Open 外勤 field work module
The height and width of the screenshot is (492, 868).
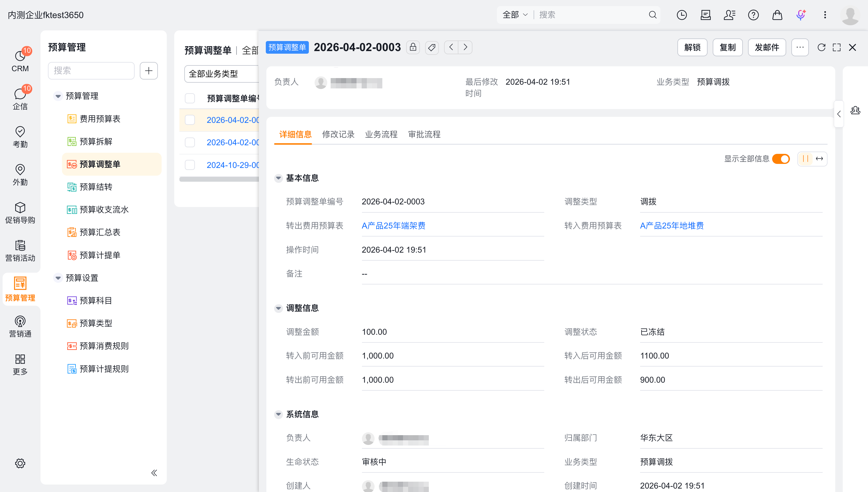[x=20, y=175]
